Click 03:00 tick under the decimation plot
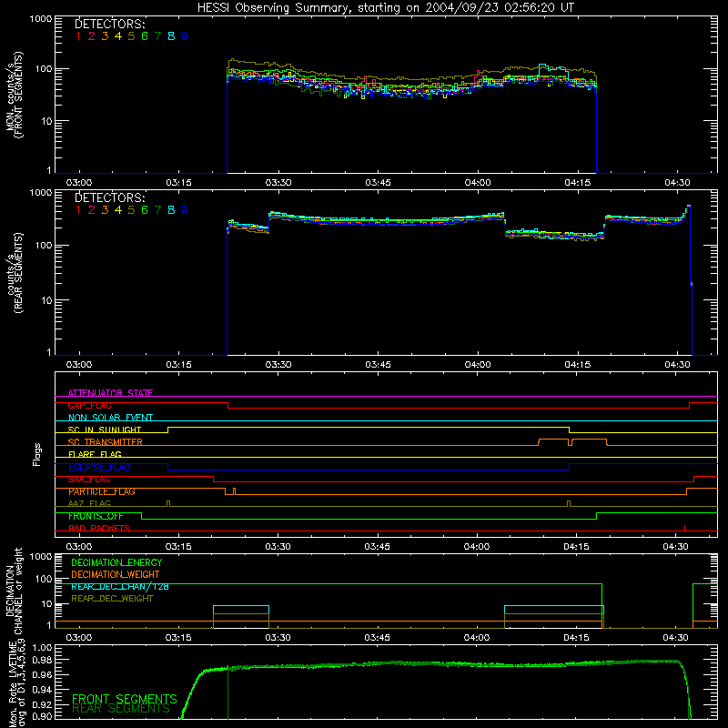The height and width of the screenshot is (728, 728). pyautogui.click(x=79, y=638)
